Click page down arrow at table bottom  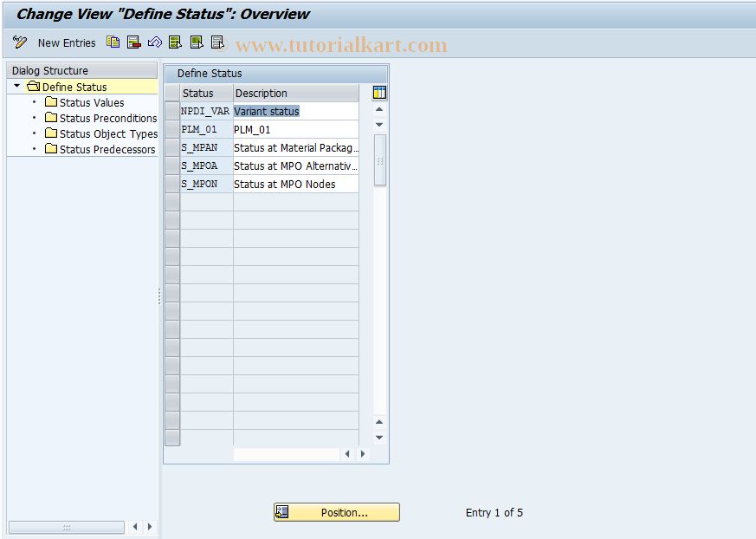tap(379, 438)
